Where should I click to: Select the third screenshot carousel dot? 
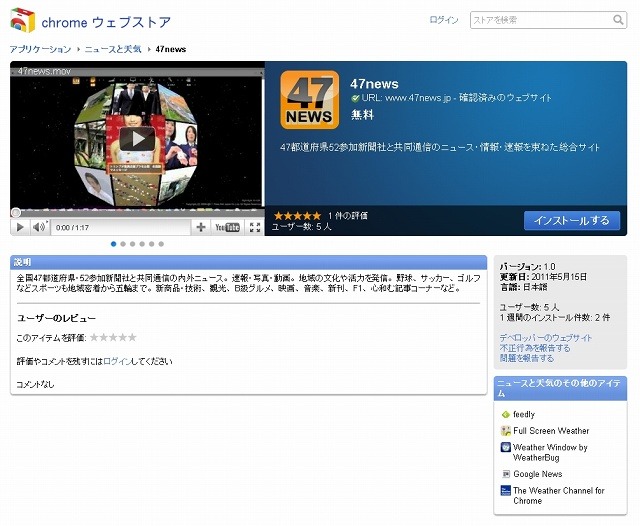(132, 244)
